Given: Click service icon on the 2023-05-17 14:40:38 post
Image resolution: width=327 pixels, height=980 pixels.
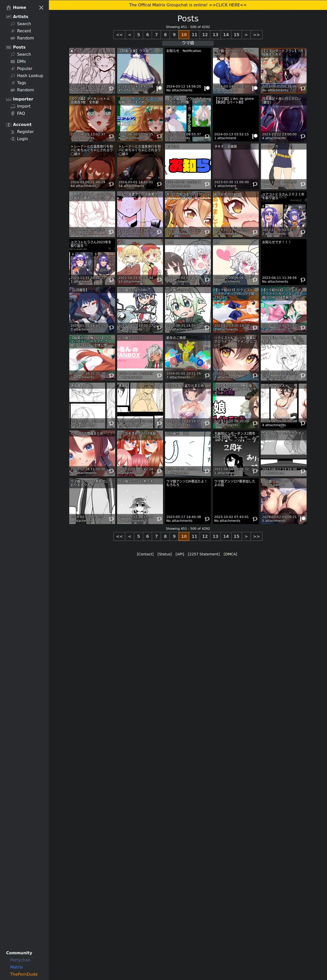Looking at the screenshot, I should (207, 519).
